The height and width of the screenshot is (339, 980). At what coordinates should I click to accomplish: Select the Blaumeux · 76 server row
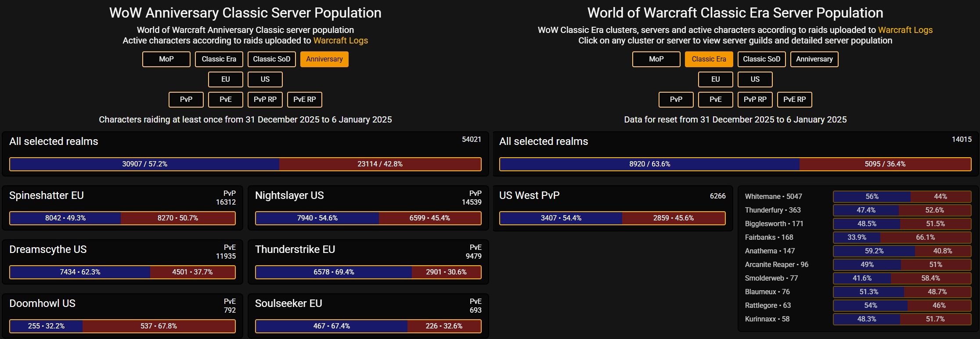coord(858,292)
